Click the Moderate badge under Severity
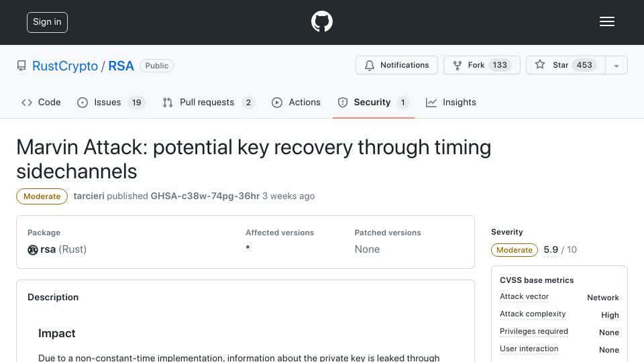644x362 pixels. tap(515, 250)
